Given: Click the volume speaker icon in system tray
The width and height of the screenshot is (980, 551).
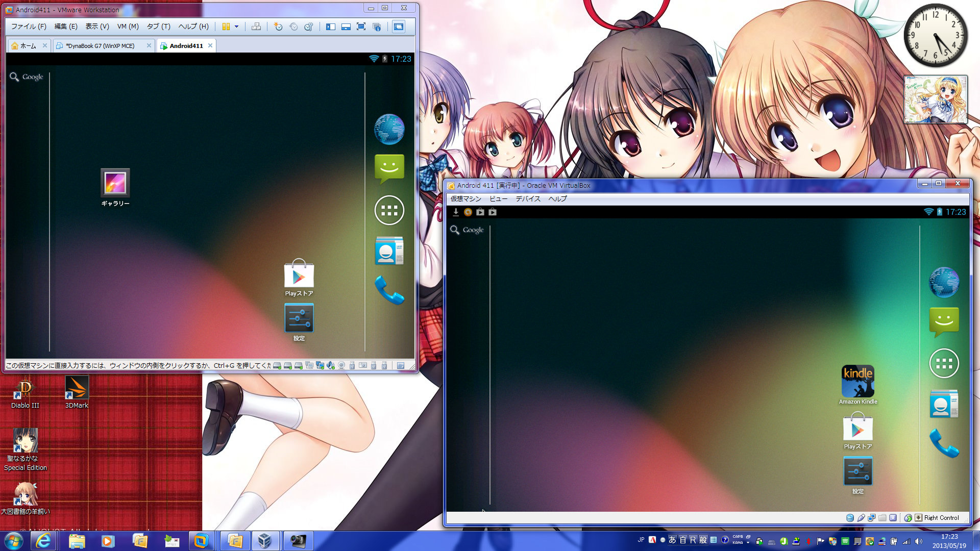Looking at the screenshot, I should (918, 541).
